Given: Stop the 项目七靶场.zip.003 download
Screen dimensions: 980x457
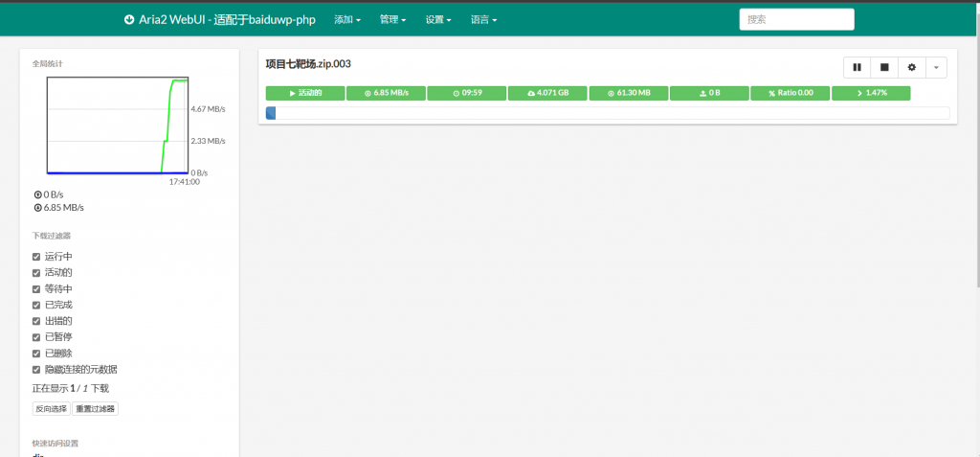Looking at the screenshot, I should (884, 67).
